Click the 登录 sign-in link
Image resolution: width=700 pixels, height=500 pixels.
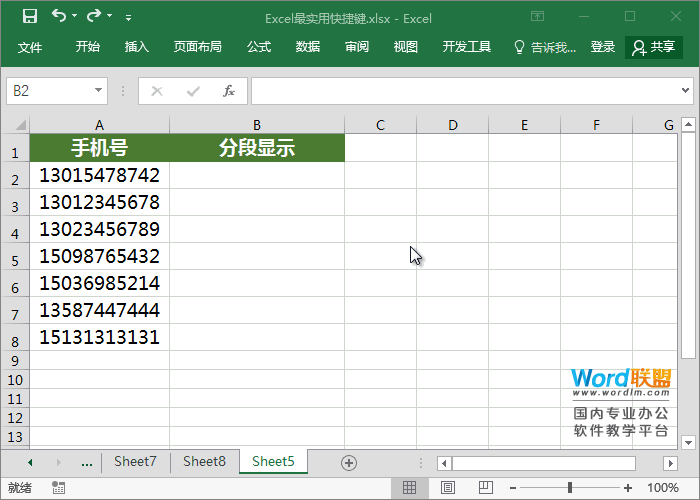coord(602,47)
